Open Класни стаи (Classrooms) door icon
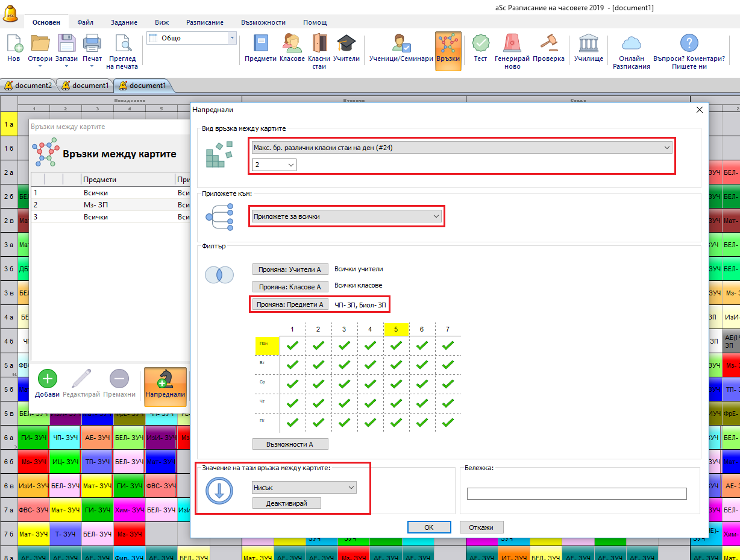The height and width of the screenshot is (560, 740). coord(319,48)
